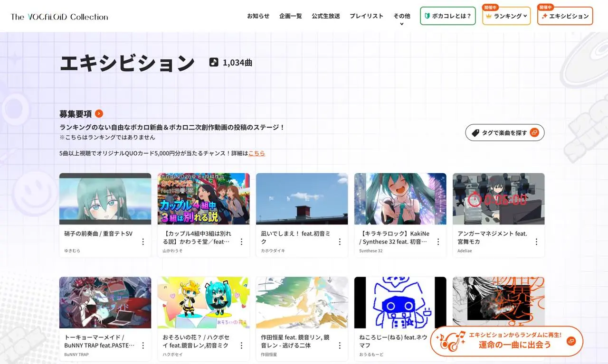Open more options for 硝子の前奏曲
608x364 pixels.
[143, 242]
